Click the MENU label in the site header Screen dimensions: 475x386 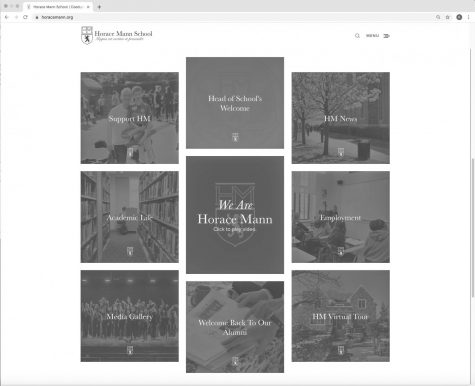372,36
